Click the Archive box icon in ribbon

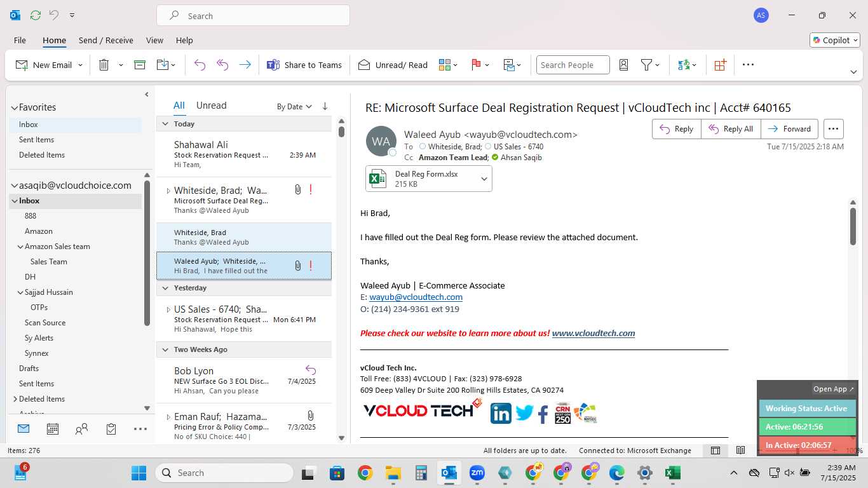(x=140, y=65)
